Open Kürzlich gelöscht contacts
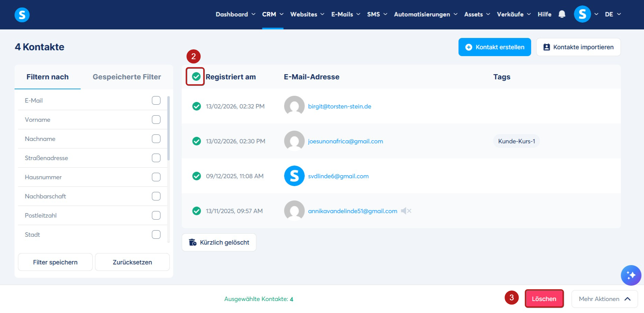 click(x=219, y=243)
